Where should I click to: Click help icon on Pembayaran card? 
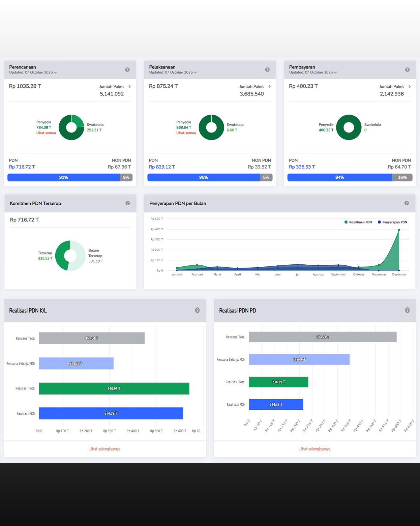click(407, 70)
